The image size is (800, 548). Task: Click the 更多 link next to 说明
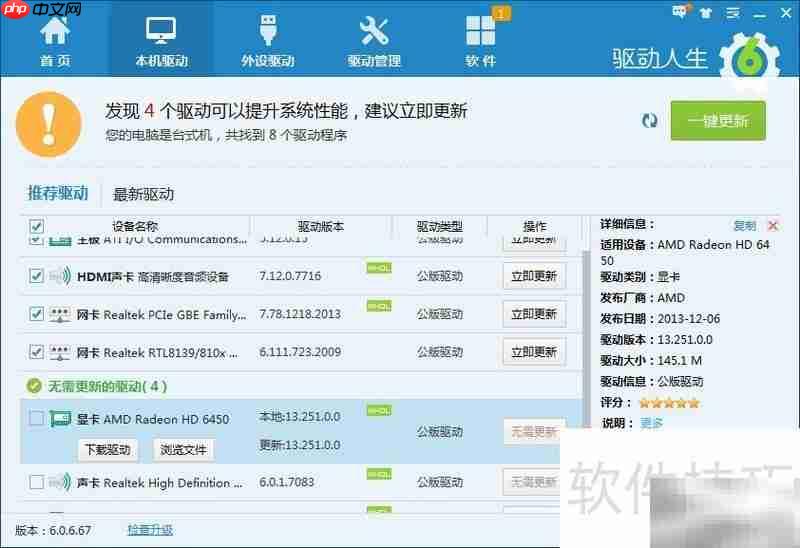tap(652, 423)
